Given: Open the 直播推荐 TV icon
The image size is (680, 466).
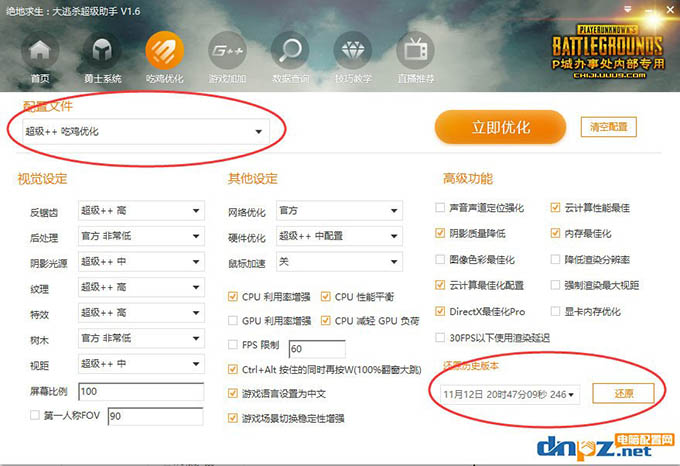Looking at the screenshot, I should (415, 52).
